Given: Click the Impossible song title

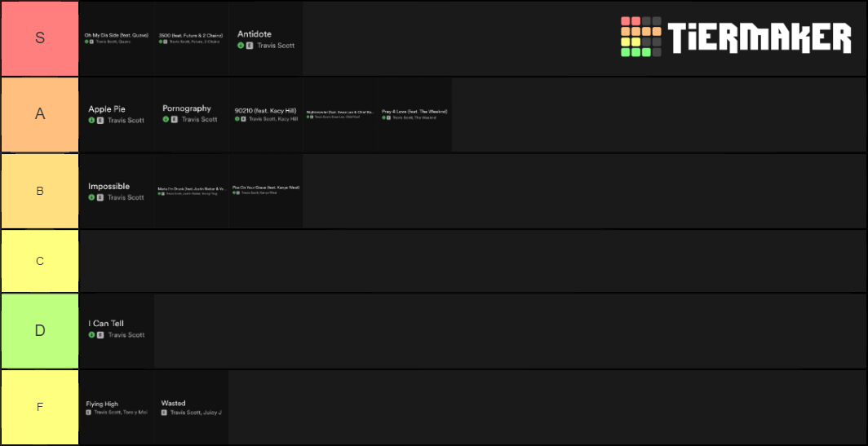Looking at the screenshot, I should [x=109, y=187].
